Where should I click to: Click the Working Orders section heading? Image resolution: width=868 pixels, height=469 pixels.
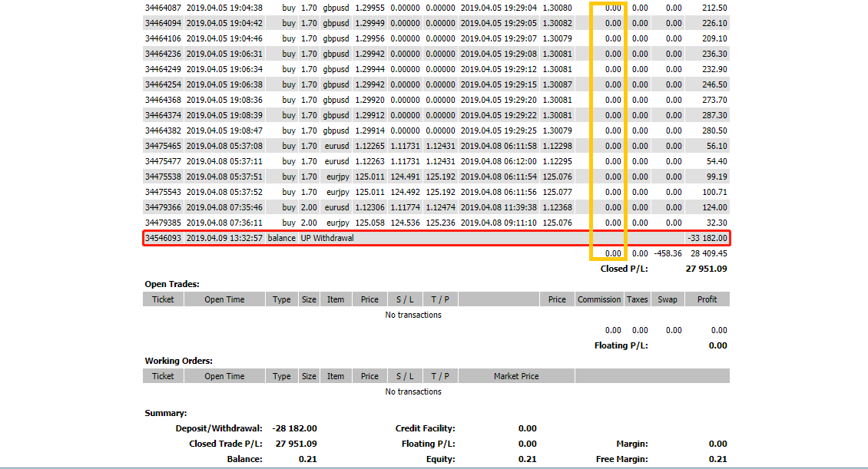tap(178, 361)
